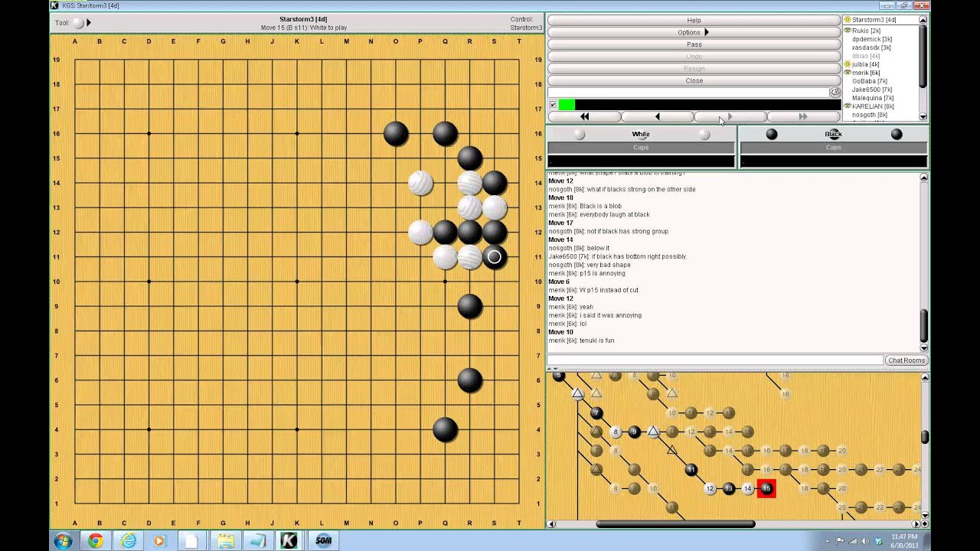Select move 7 black node in game tree

point(596,413)
